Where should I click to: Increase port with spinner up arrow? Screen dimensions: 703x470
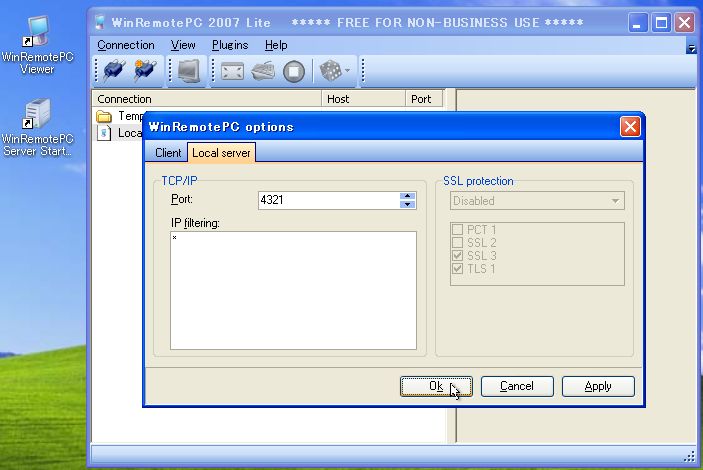pyautogui.click(x=407, y=196)
